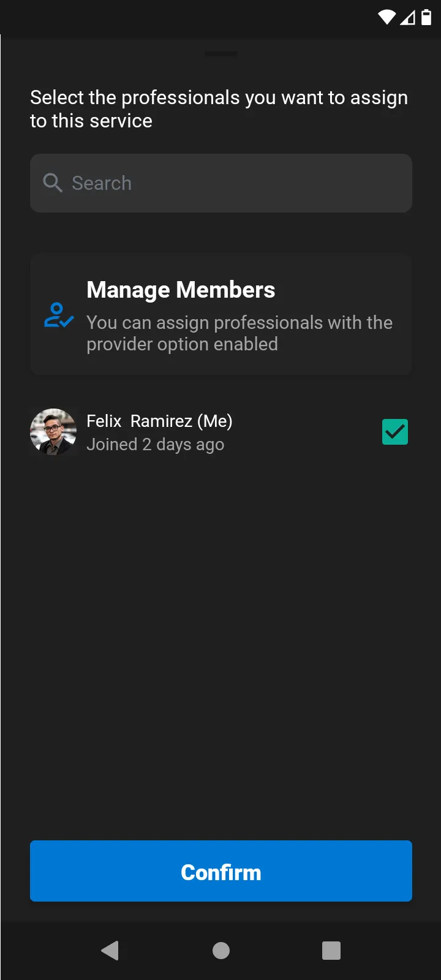
Task: Tap the Android back triangle icon
Action: 110,950
